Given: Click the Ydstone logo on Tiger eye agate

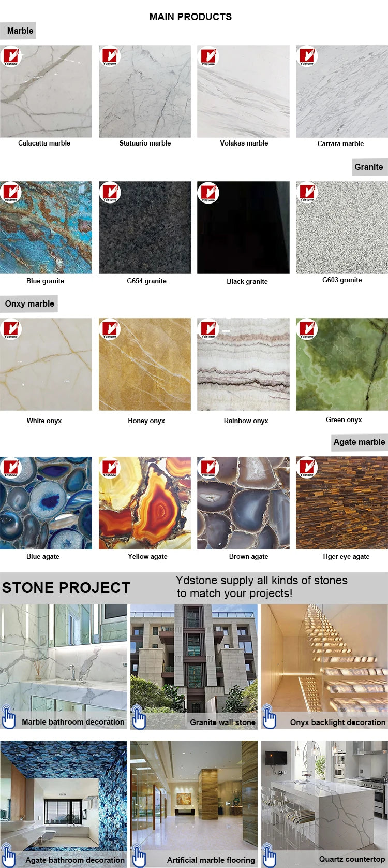Looking at the screenshot, I should (x=307, y=467).
